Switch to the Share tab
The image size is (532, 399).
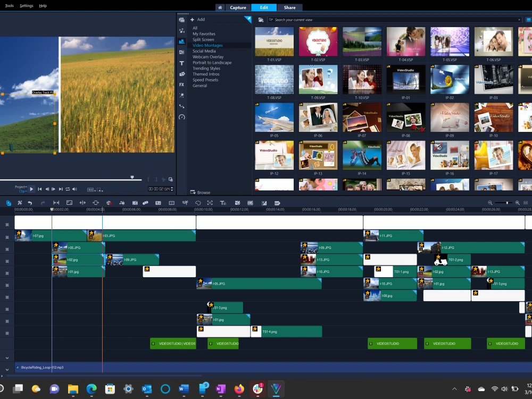click(x=289, y=7)
